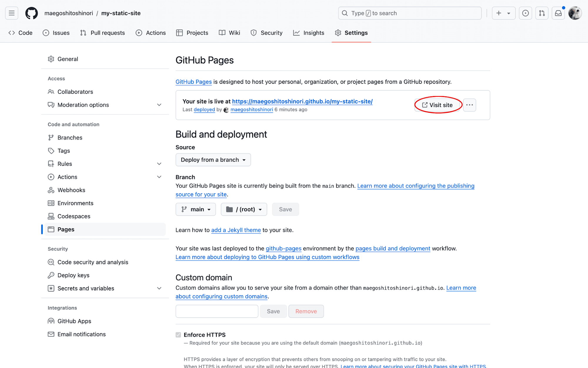Open the github-pages environment link
588x368 pixels.
(x=283, y=249)
